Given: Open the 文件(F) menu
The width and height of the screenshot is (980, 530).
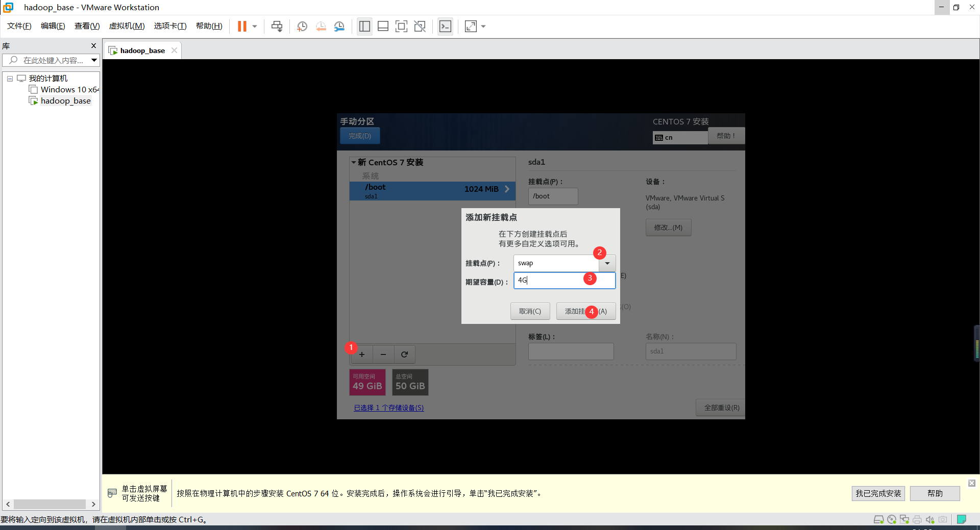Looking at the screenshot, I should (19, 26).
